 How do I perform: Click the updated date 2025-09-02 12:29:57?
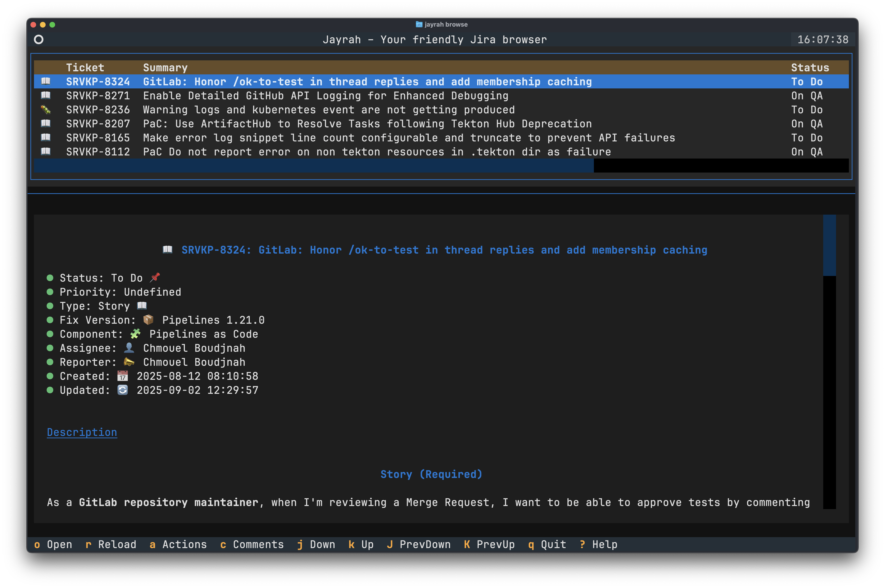point(197,390)
